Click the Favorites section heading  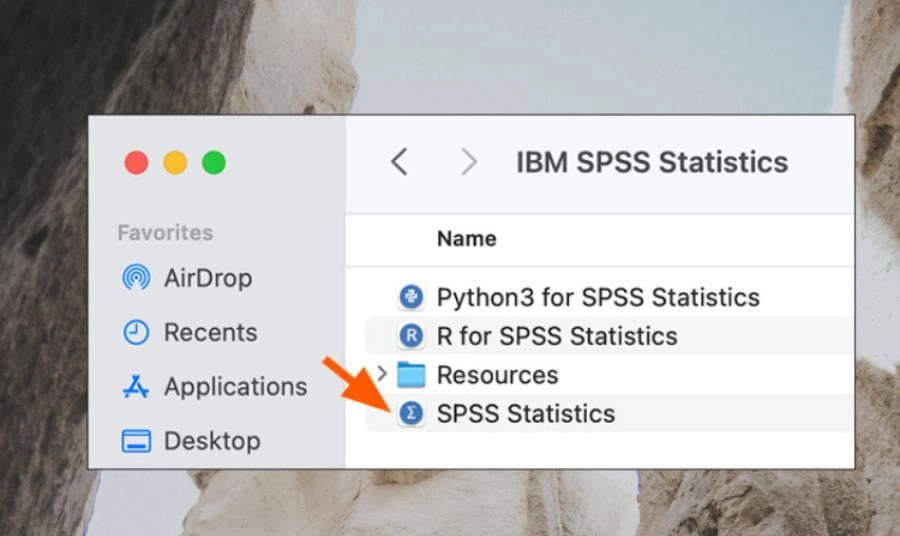coord(165,232)
